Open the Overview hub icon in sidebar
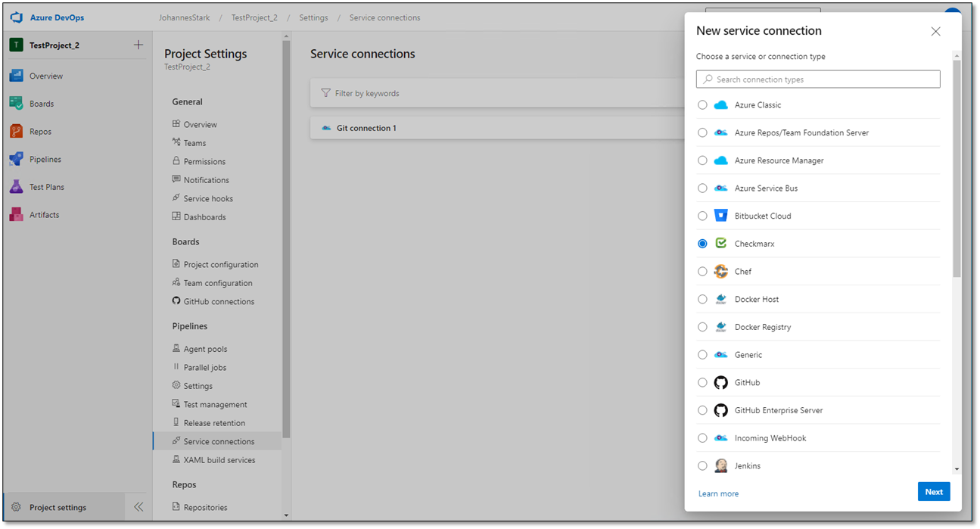980x529 pixels. coord(16,76)
